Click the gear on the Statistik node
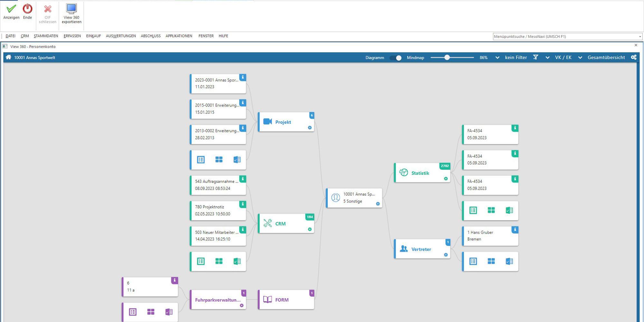The width and height of the screenshot is (644, 322). click(x=446, y=179)
